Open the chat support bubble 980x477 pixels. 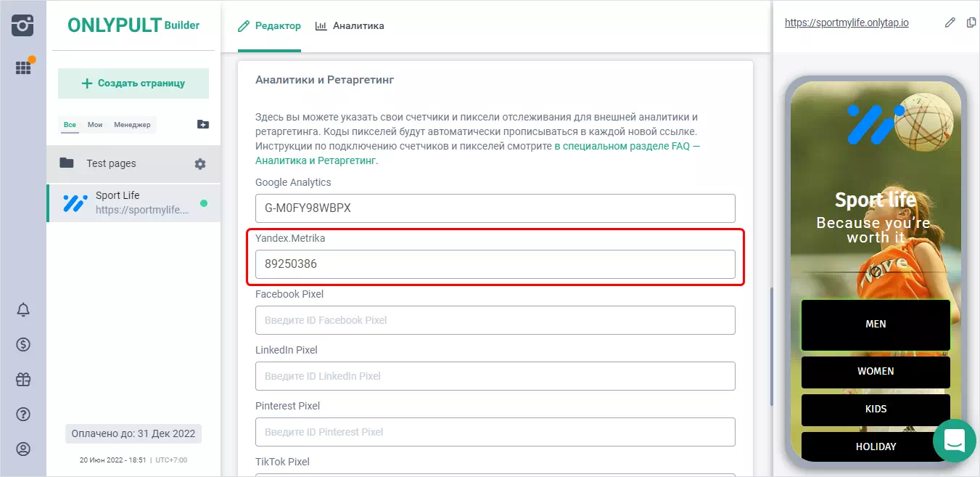954,440
